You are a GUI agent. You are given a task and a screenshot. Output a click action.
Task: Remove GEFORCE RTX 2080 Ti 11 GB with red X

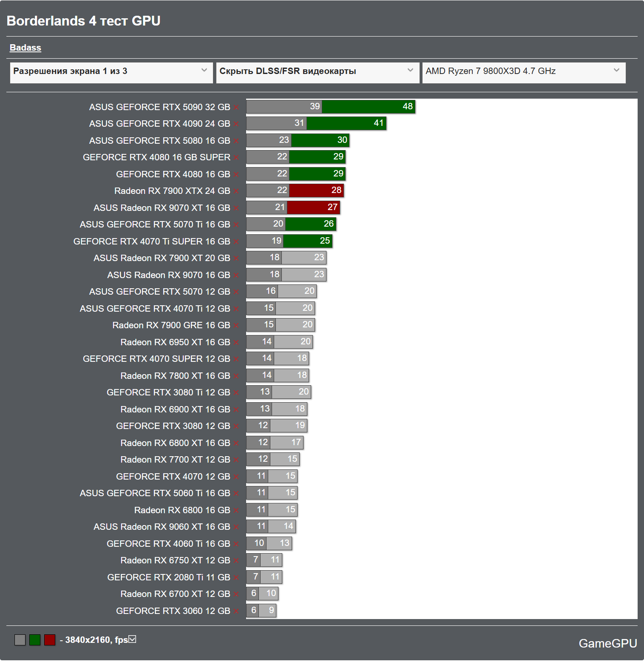236,578
